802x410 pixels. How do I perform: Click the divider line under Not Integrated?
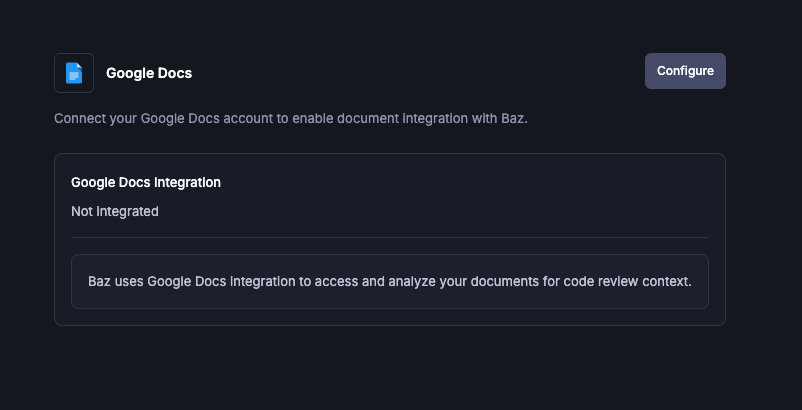(x=390, y=237)
